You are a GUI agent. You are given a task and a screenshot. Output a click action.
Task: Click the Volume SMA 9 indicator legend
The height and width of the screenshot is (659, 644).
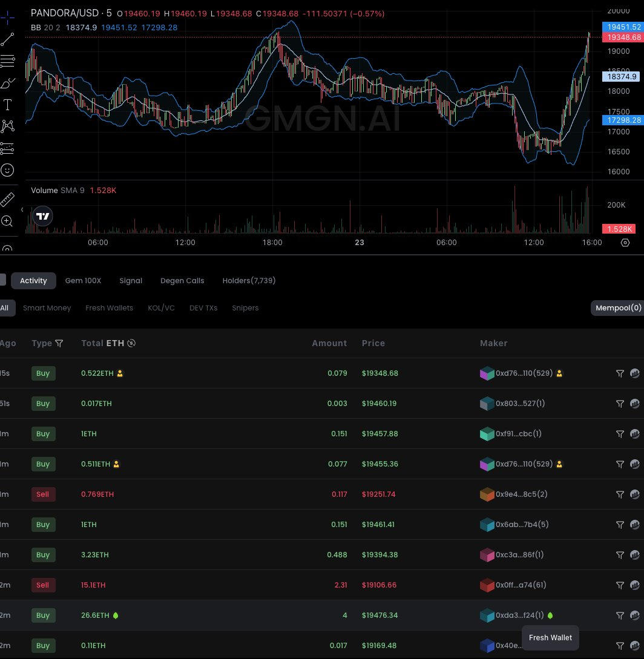point(57,191)
